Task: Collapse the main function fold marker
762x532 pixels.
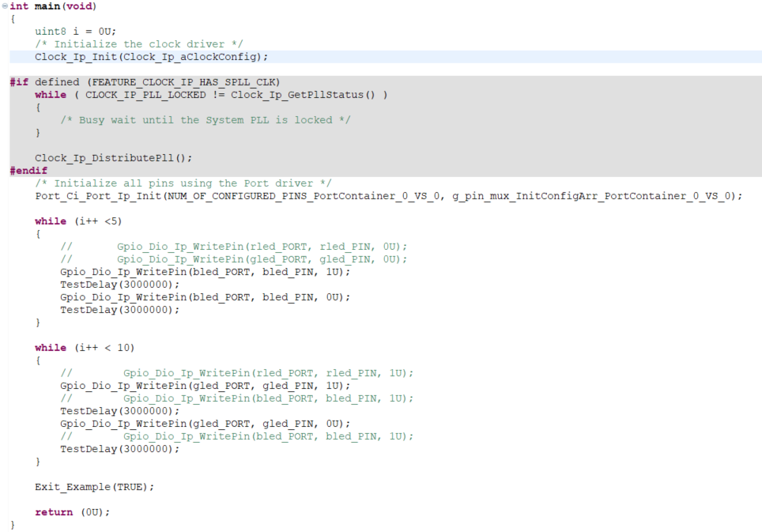Action: coord(5,6)
